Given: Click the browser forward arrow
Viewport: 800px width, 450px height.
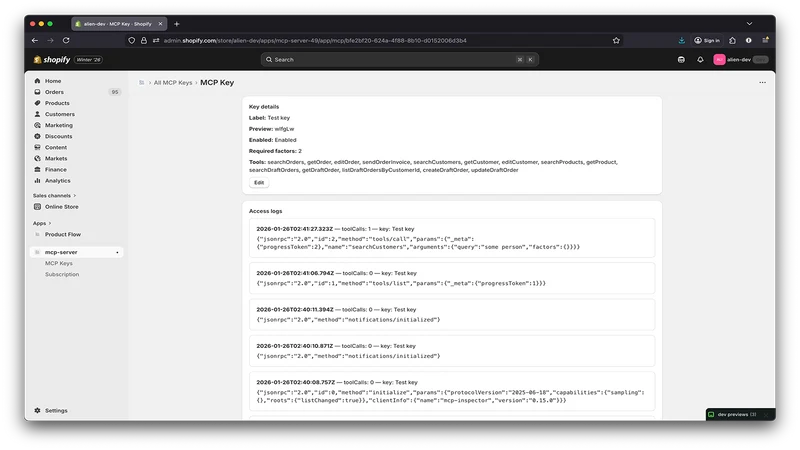Looking at the screenshot, I should (x=50, y=40).
